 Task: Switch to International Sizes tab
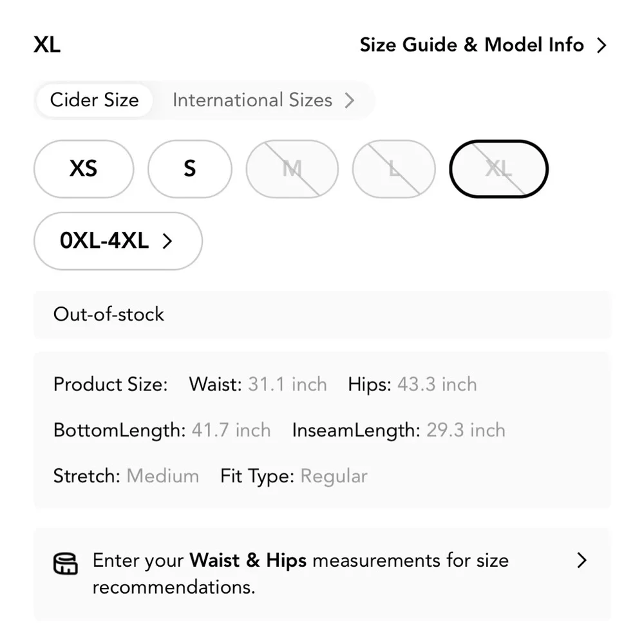(x=252, y=100)
